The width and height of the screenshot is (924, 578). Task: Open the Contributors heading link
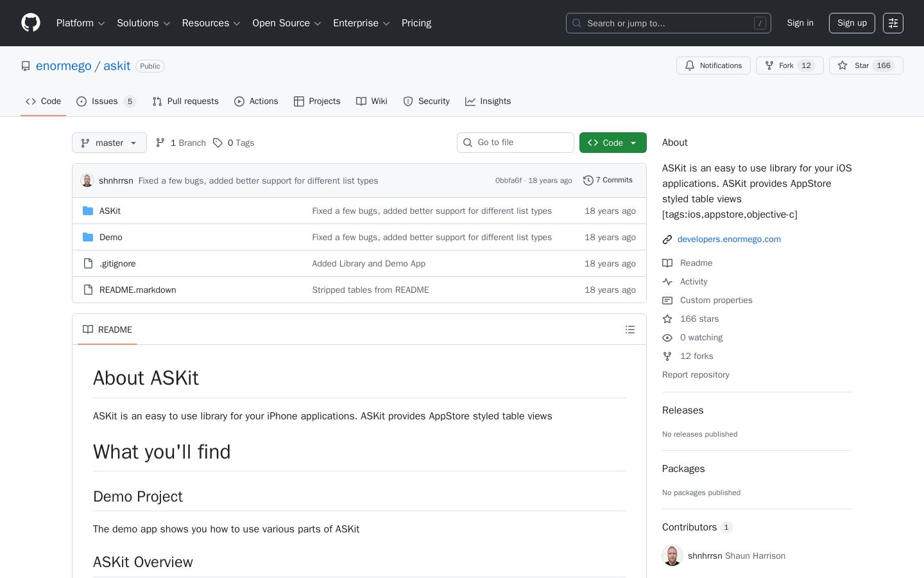697,527
